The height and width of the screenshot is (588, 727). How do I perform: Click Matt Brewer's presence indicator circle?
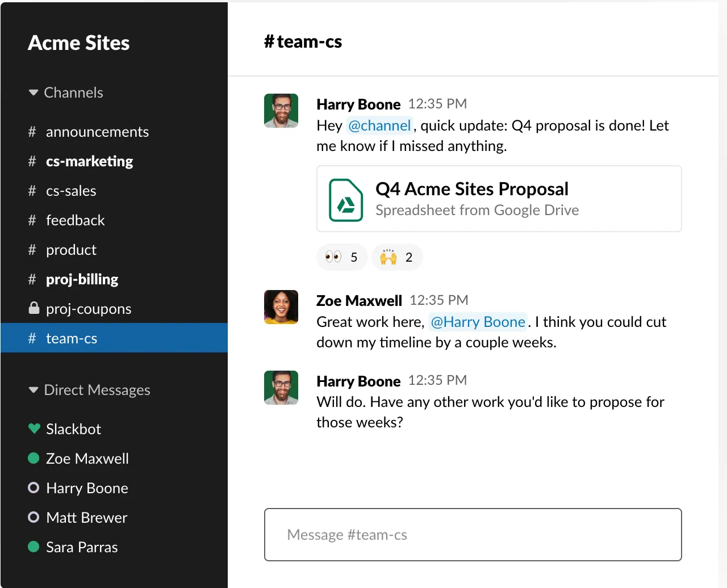coord(33,517)
